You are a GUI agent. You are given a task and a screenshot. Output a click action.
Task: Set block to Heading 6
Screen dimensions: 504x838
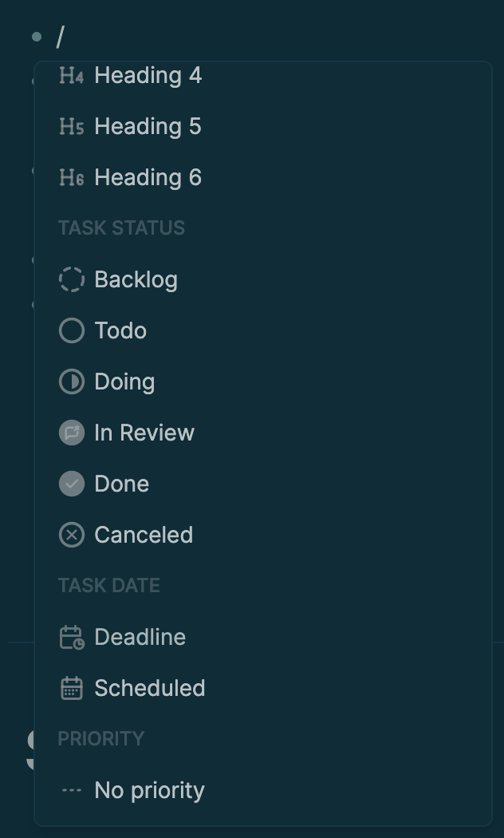pyautogui.click(x=148, y=178)
